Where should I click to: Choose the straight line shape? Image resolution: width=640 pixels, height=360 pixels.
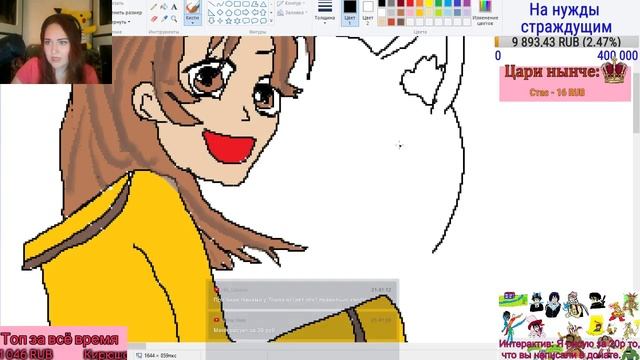211,4
